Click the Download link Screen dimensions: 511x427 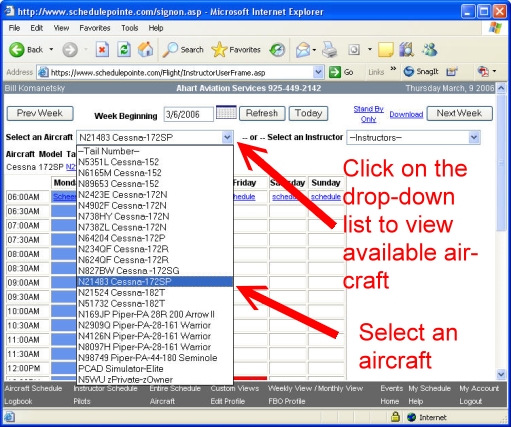(406, 114)
